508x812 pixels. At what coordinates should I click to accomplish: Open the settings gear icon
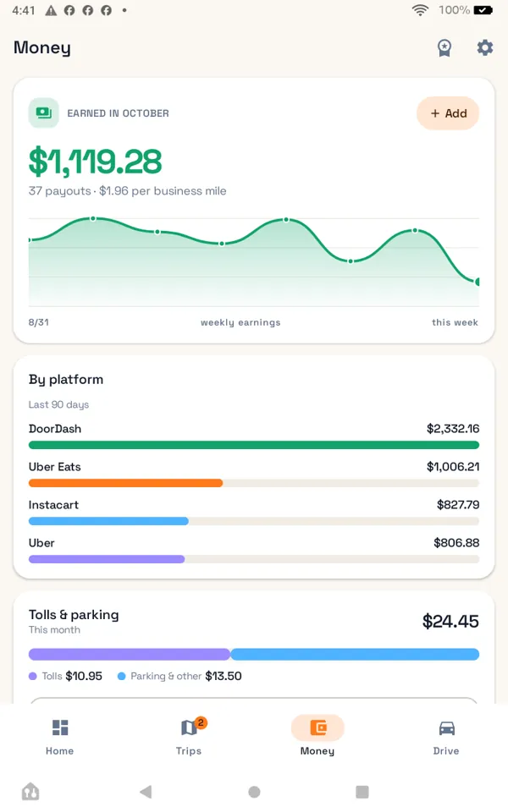tap(484, 47)
